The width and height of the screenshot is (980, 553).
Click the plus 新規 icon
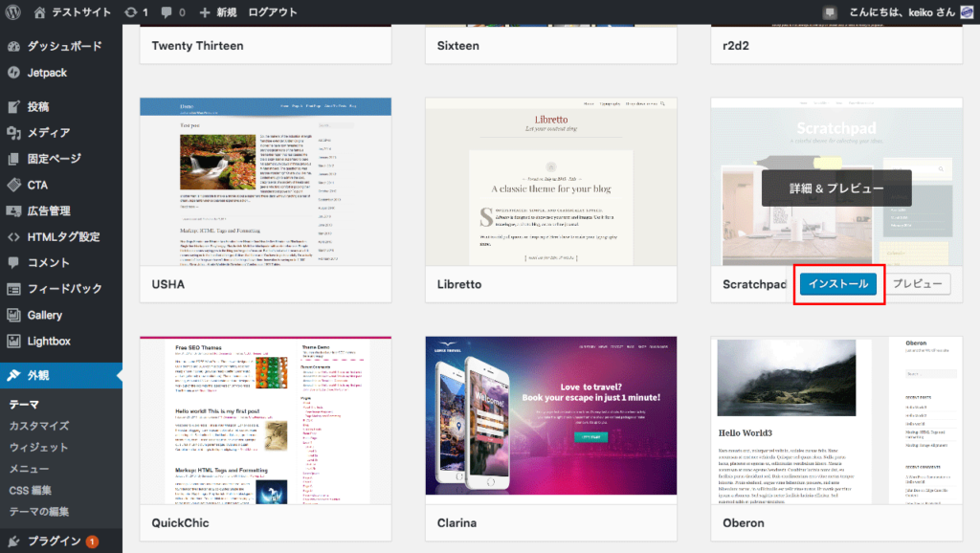205,11
